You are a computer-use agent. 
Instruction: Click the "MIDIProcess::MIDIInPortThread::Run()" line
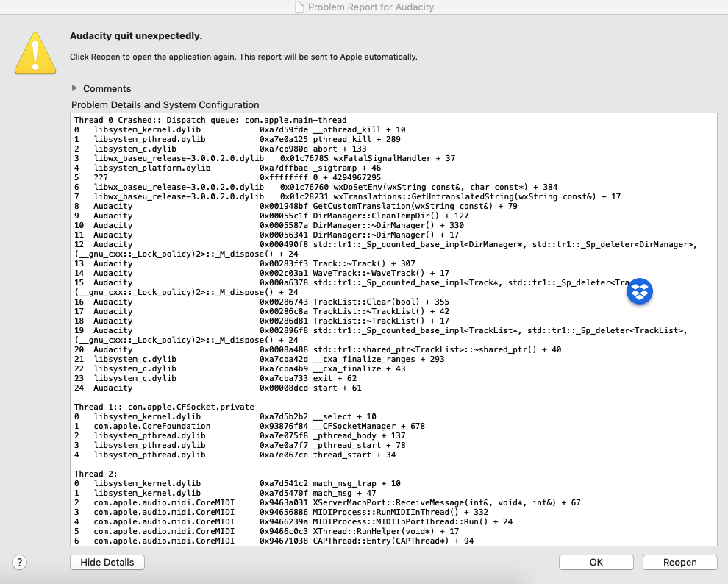click(x=293, y=521)
